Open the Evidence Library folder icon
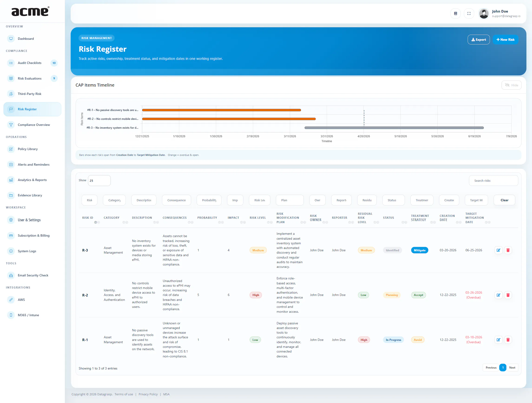Image resolution: width=532 pixels, height=403 pixels. tap(11, 195)
